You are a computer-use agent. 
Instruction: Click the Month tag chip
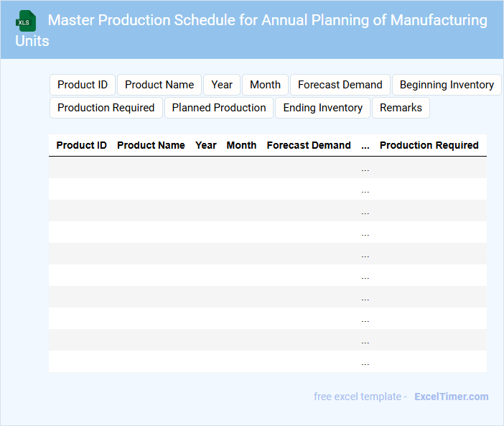click(265, 85)
